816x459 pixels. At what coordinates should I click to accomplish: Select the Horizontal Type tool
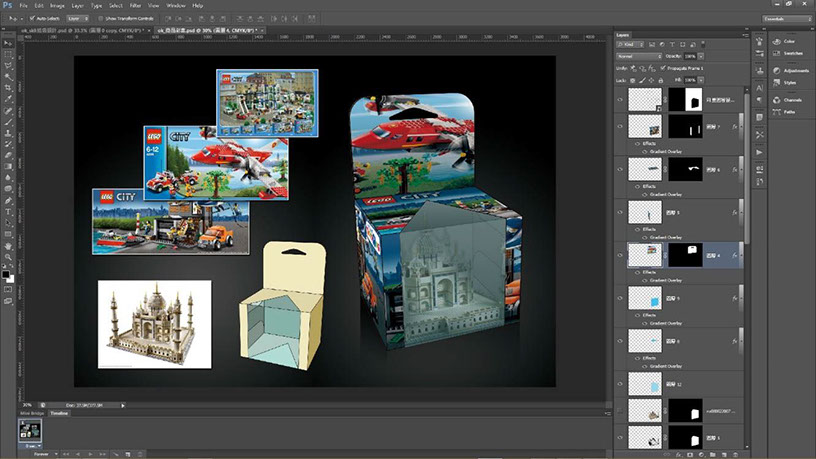coord(8,211)
